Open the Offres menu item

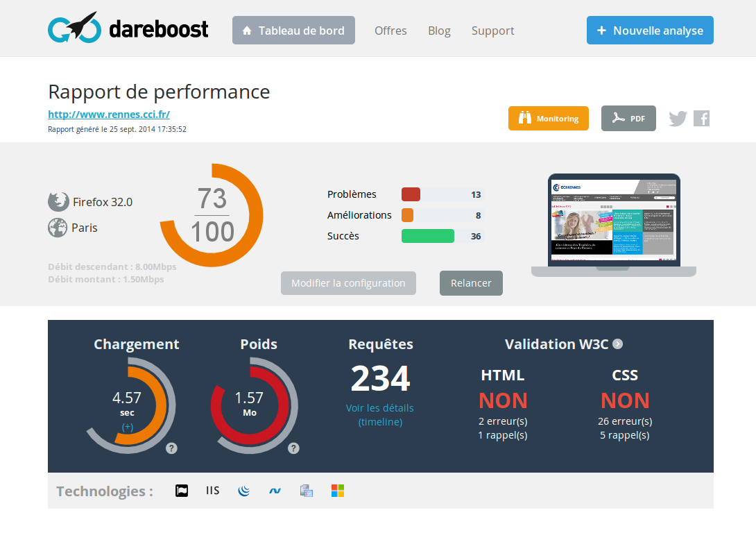point(390,31)
